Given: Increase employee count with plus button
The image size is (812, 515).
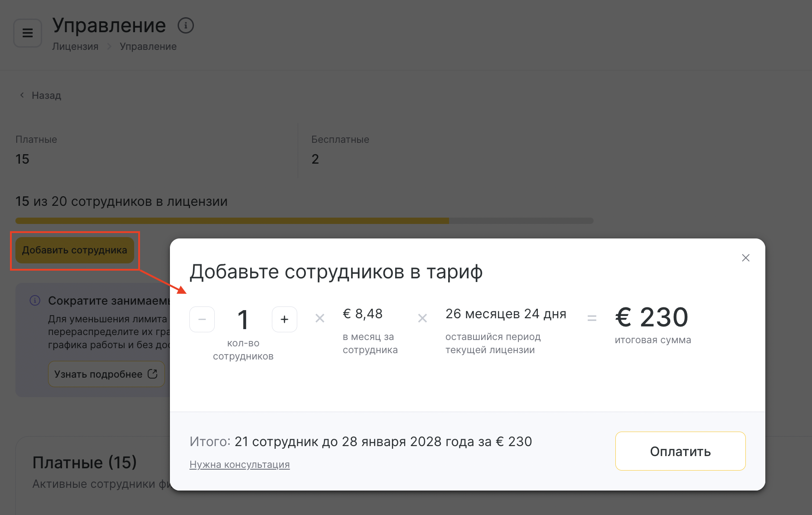Looking at the screenshot, I should pos(285,319).
